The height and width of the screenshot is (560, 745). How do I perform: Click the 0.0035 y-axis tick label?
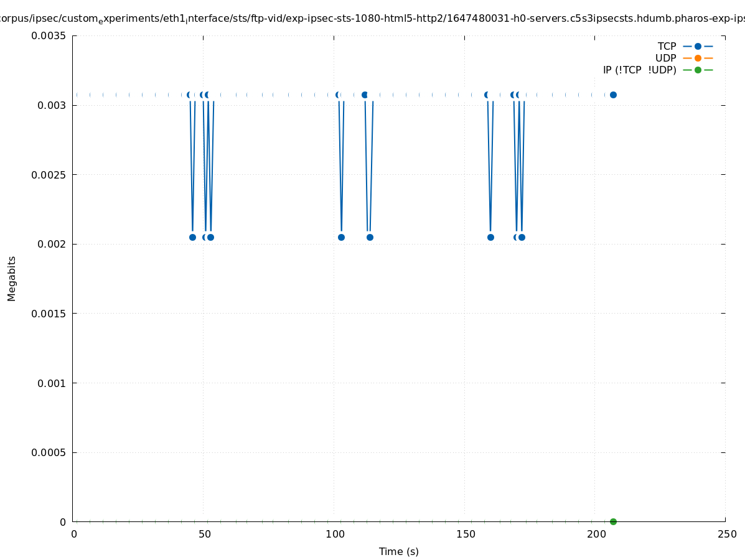point(49,36)
